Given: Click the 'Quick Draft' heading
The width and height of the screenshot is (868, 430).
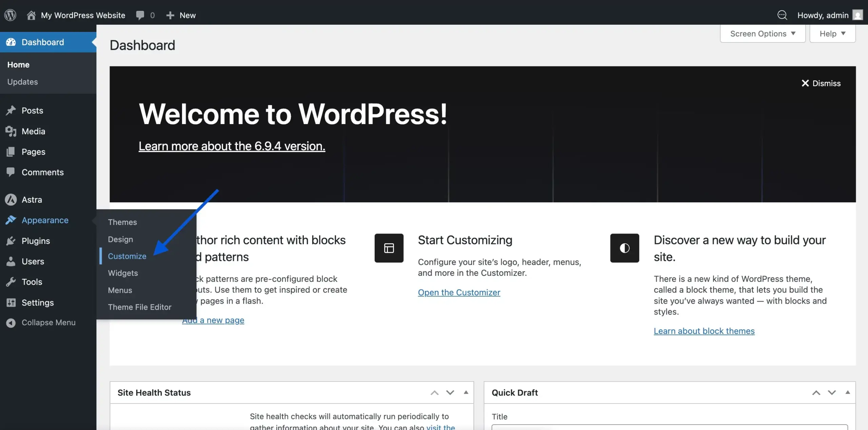Looking at the screenshot, I should pos(514,393).
